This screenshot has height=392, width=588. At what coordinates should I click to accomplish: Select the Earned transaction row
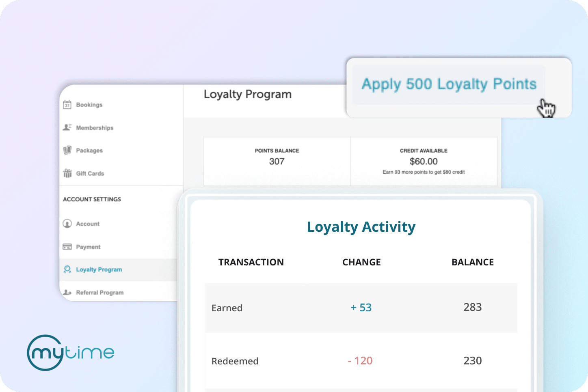click(x=361, y=308)
